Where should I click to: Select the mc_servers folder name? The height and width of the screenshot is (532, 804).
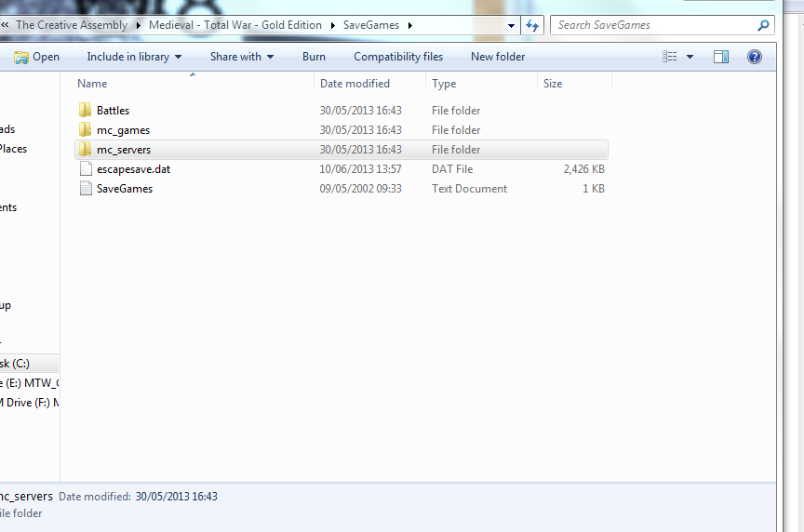tap(124, 150)
